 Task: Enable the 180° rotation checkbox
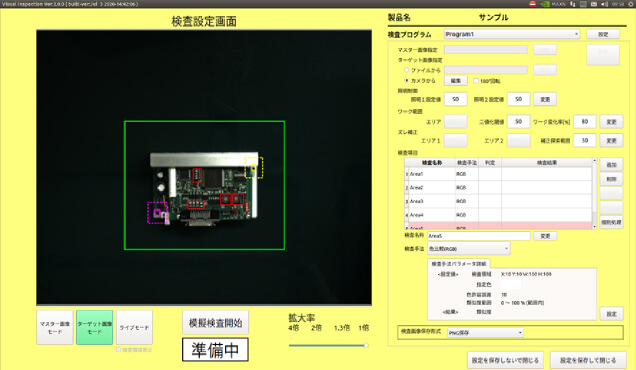tap(476, 81)
